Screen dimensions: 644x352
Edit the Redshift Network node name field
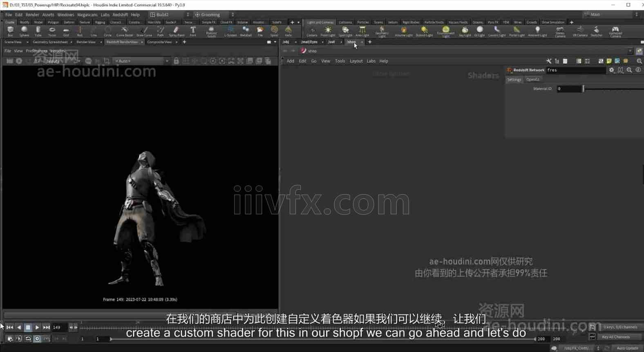pyautogui.click(x=576, y=70)
